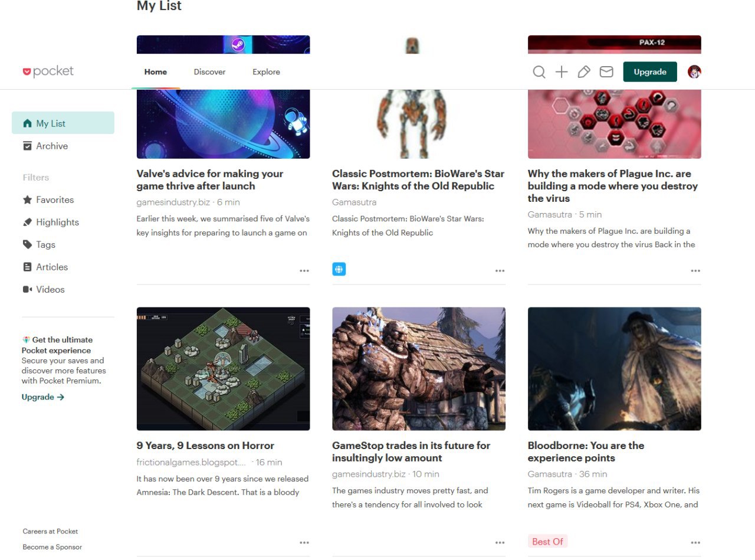Open the profile avatar menu
Image resolution: width=755 pixels, height=560 pixels.
click(694, 72)
